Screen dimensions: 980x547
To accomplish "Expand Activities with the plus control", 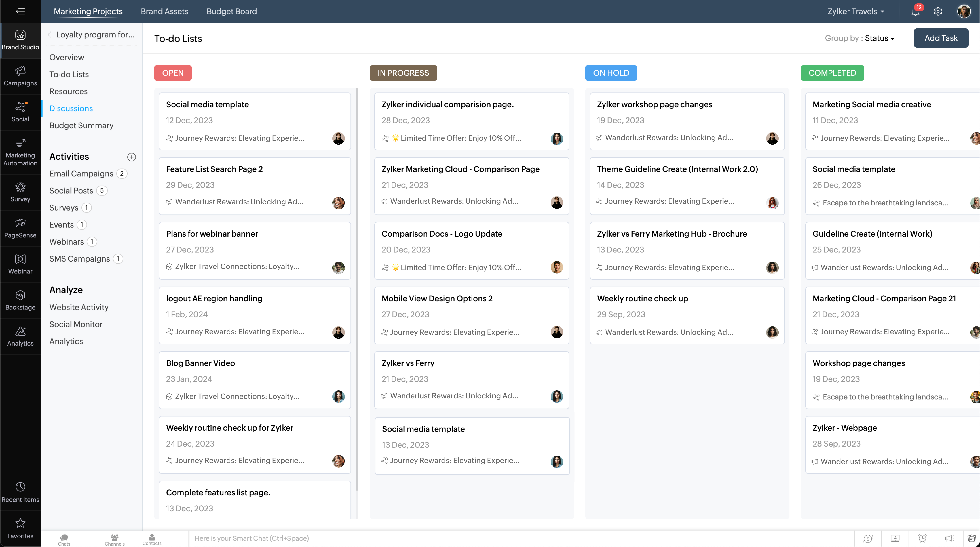I will tap(131, 157).
